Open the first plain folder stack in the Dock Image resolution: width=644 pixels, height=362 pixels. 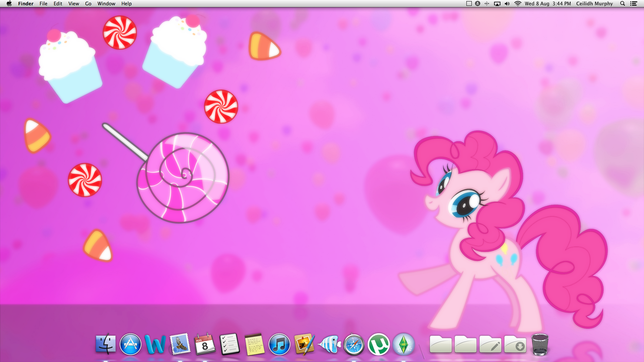[440, 344]
